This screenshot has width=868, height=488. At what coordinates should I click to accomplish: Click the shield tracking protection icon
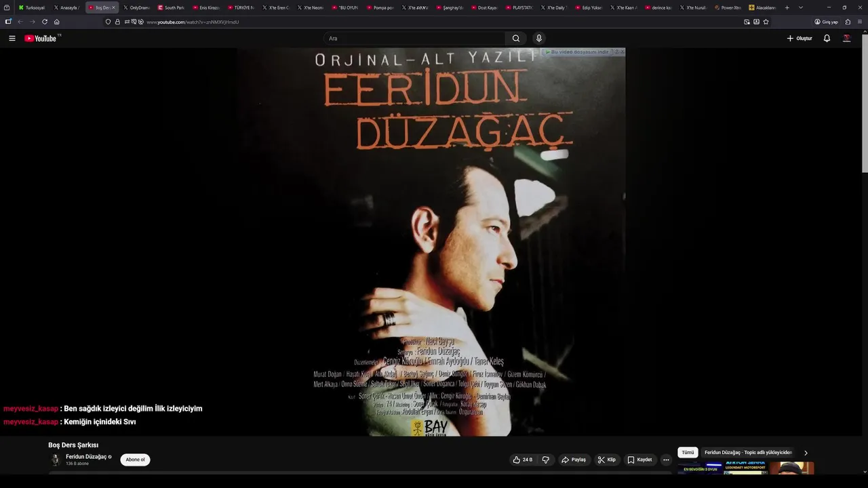pyautogui.click(x=108, y=22)
